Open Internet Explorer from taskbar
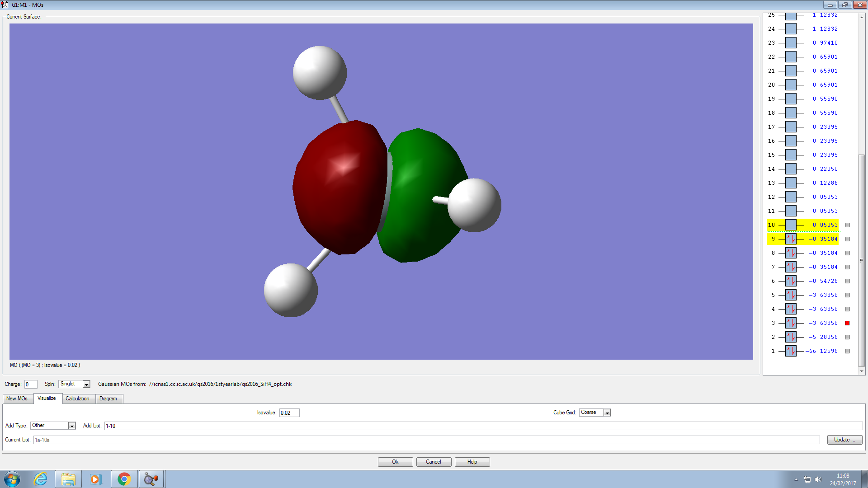868x488 pixels. coord(40,479)
